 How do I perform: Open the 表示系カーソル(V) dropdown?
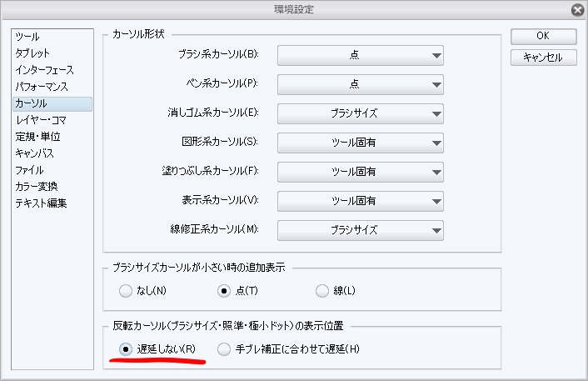click(x=361, y=201)
